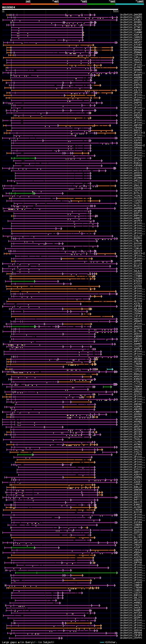The image size is (146, 644).
Task: Open hit UniRef100_C1N653
Action: click(131, 17)
